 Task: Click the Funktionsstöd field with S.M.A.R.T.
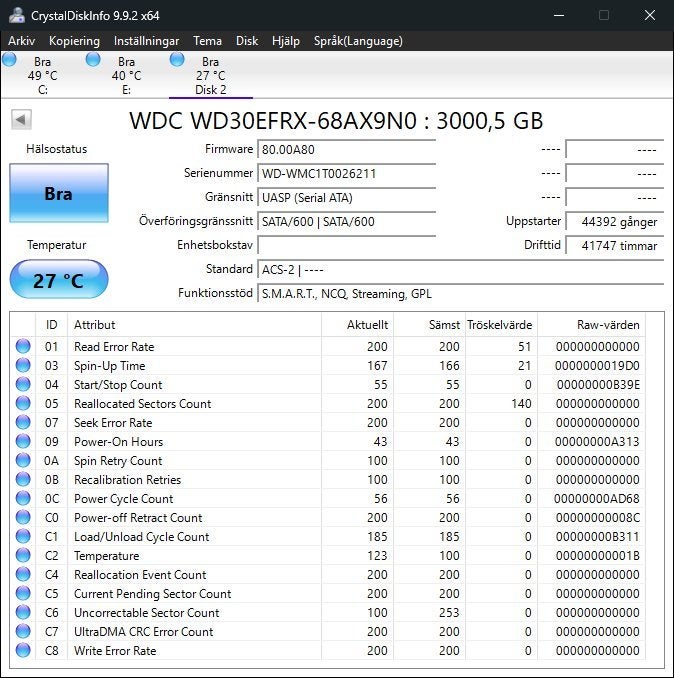(x=460, y=294)
